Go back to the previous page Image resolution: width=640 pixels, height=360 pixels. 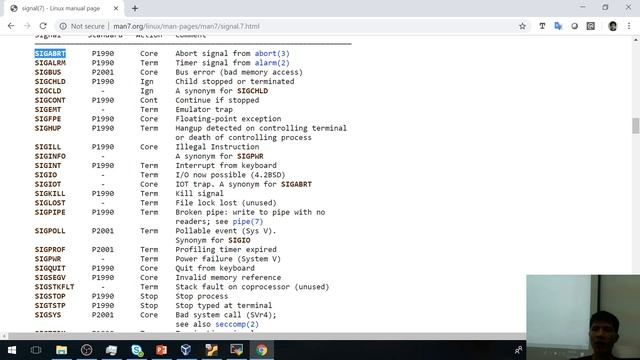(x=11, y=26)
